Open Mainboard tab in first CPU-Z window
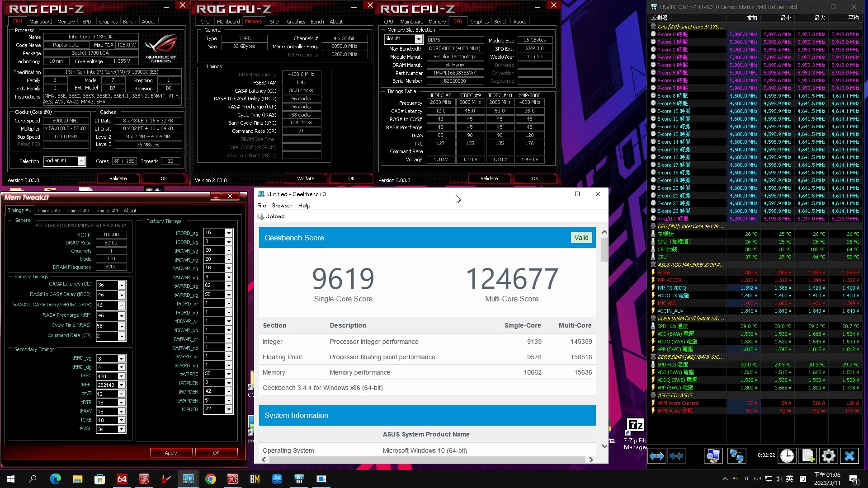 [x=41, y=22]
